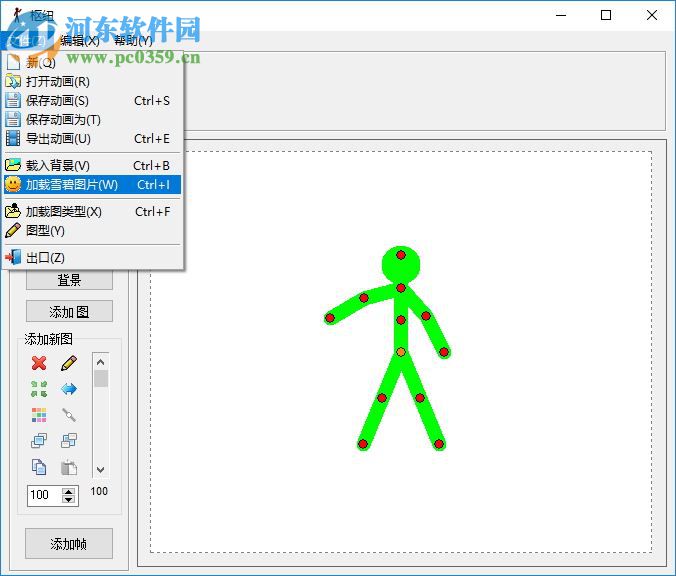This screenshot has height=576, width=676.
Task: Click the orange origin handle on stickman
Action: pyautogui.click(x=401, y=352)
